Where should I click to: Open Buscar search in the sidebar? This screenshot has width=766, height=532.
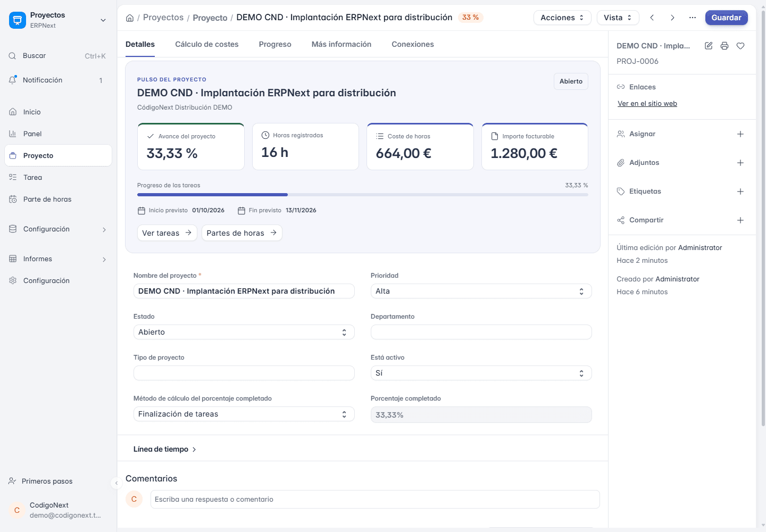(x=58, y=56)
